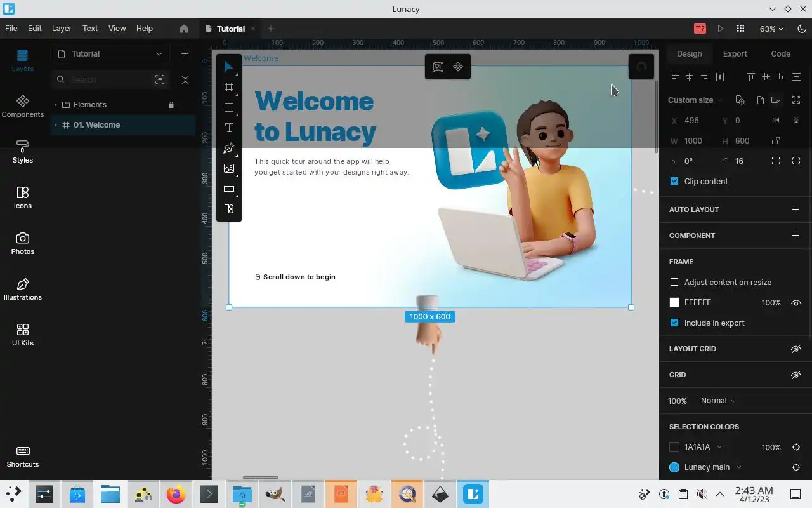
Task: Open the Help menu
Action: pos(145,29)
